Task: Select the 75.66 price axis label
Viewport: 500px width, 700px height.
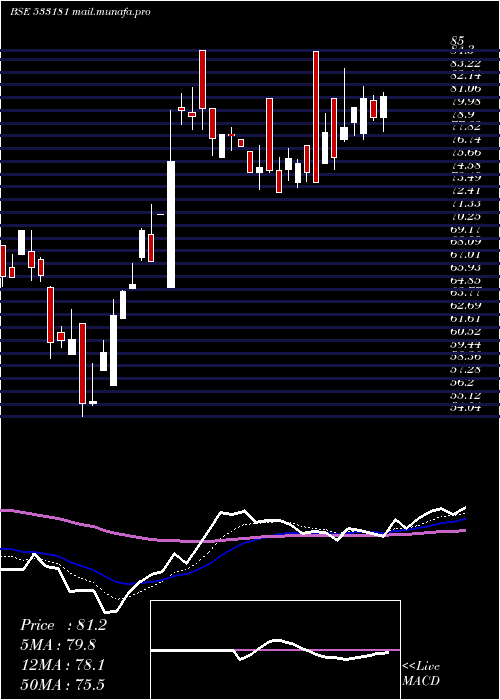Action: 465,153
